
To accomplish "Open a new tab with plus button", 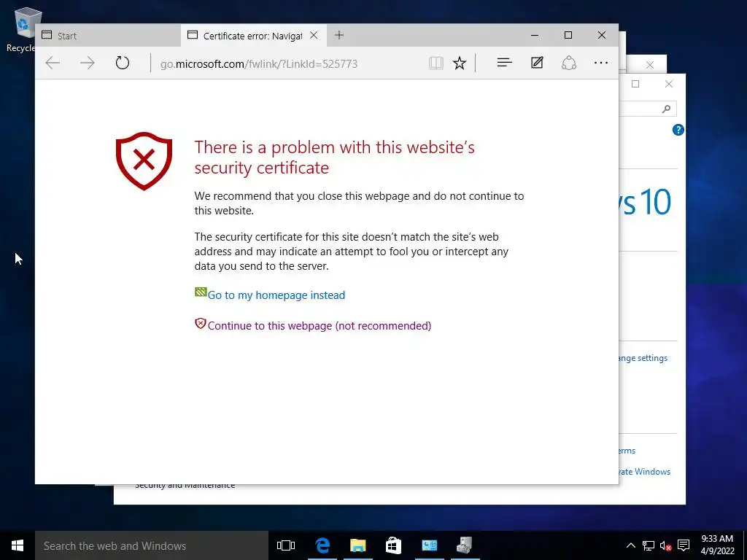I will [338, 35].
